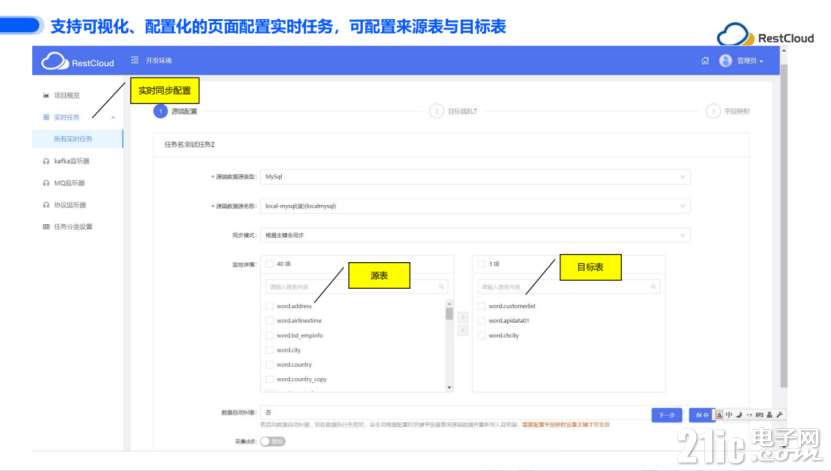Click the 协议监听器 headphone icon

point(46,205)
